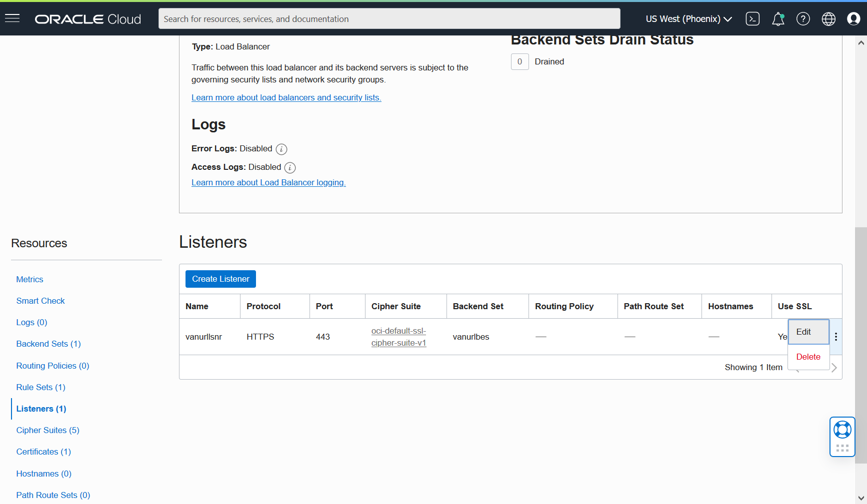Image resolution: width=867 pixels, height=504 pixels.
Task: Click the Create Listener button
Action: [220, 279]
